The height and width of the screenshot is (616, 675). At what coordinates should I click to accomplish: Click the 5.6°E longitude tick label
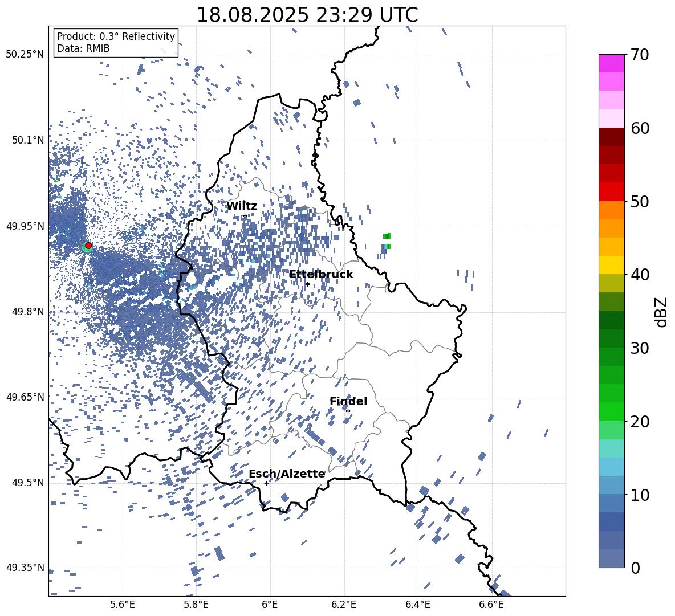click(123, 605)
